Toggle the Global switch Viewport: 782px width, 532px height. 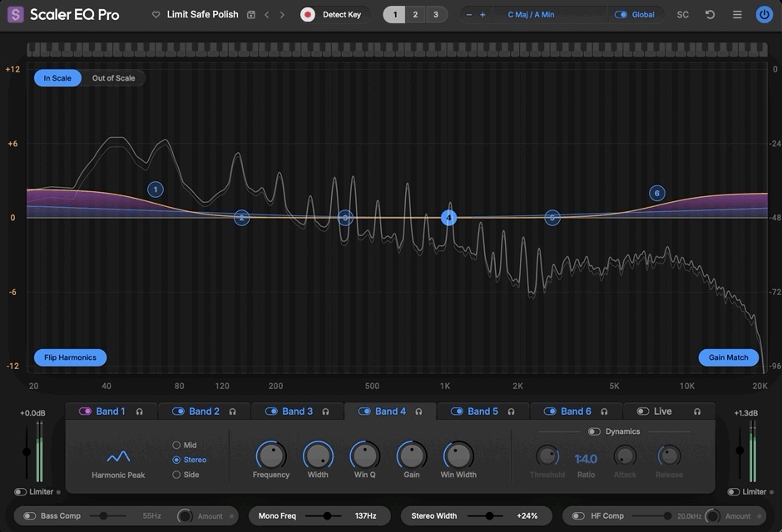tap(621, 15)
